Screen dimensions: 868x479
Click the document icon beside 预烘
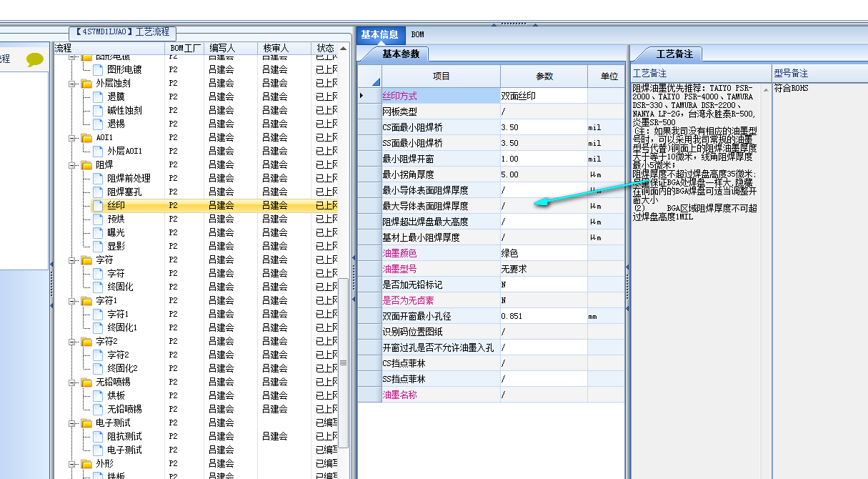pos(98,219)
